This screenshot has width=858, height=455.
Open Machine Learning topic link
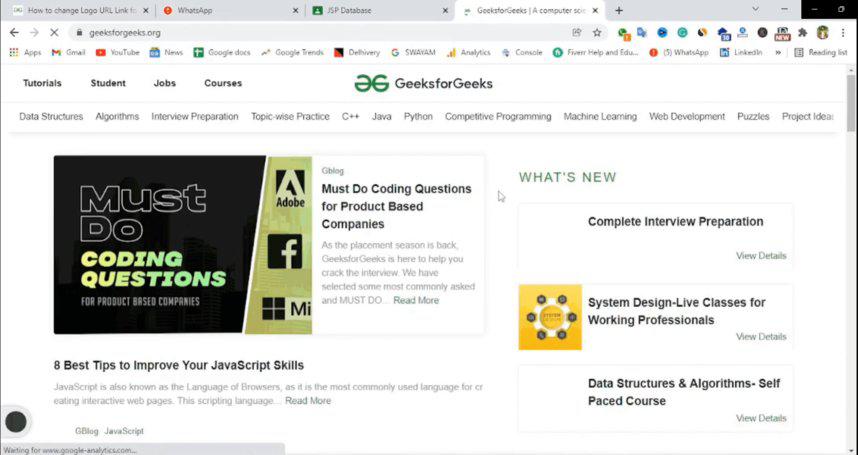(600, 116)
